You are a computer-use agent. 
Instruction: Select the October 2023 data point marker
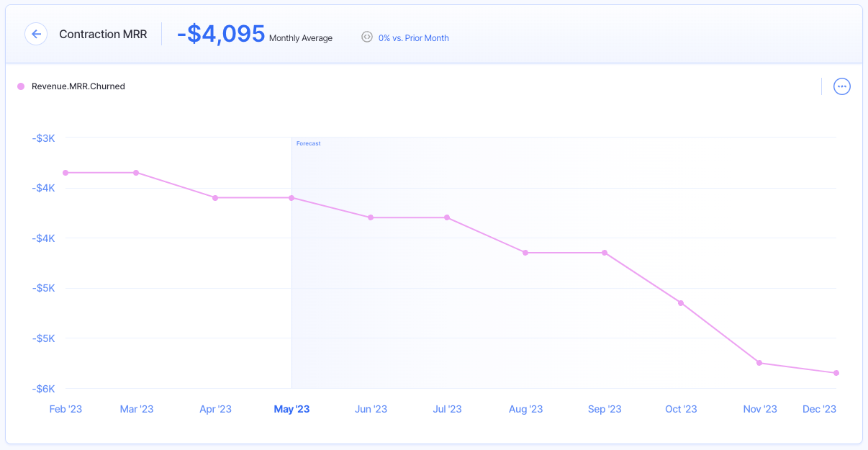tap(681, 303)
